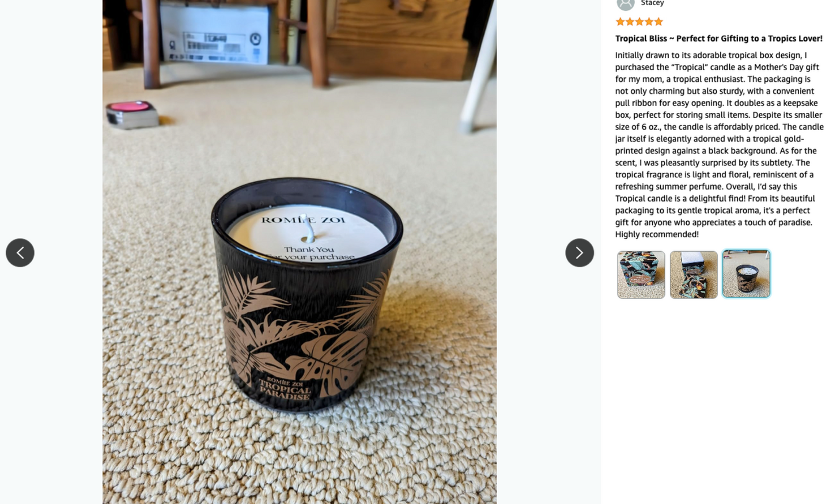
Task: Advance to the next review photo
Action: (580, 253)
